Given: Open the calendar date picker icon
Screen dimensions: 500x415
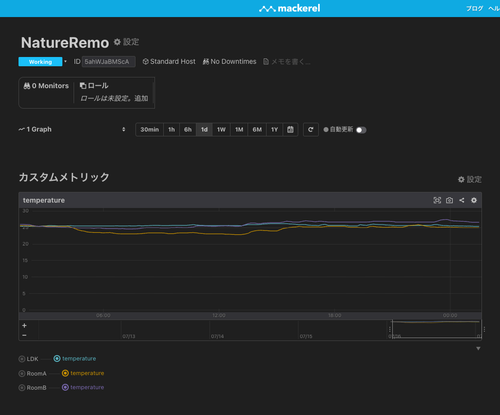Looking at the screenshot, I should coord(290,129).
